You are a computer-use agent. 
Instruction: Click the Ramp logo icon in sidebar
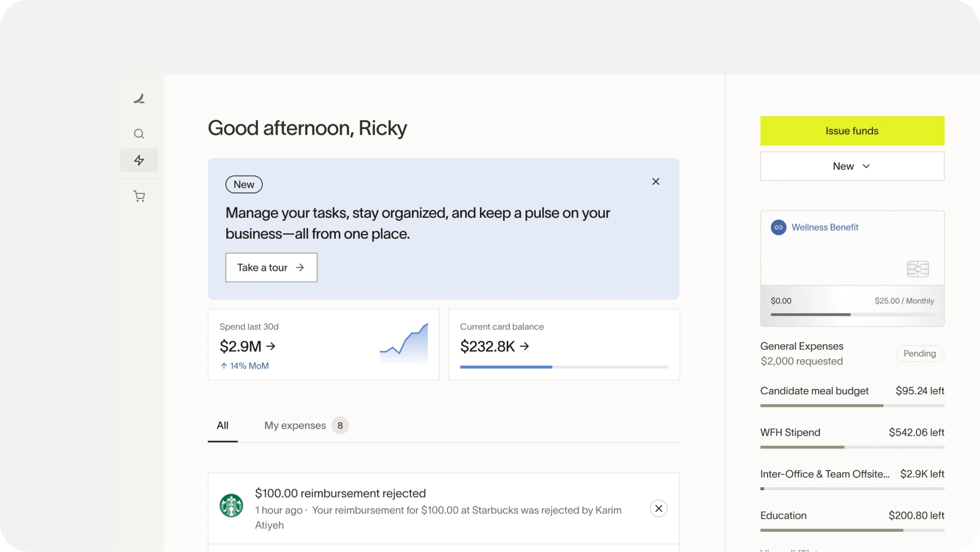[x=139, y=99]
